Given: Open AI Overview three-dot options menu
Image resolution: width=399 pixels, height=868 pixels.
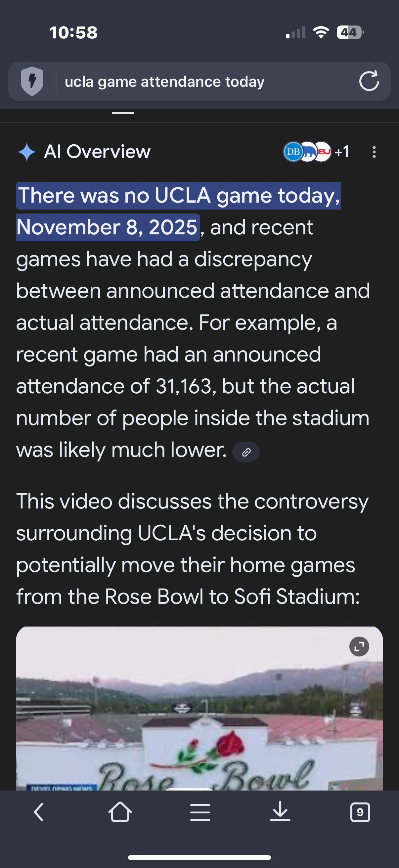Looking at the screenshot, I should pyautogui.click(x=374, y=152).
